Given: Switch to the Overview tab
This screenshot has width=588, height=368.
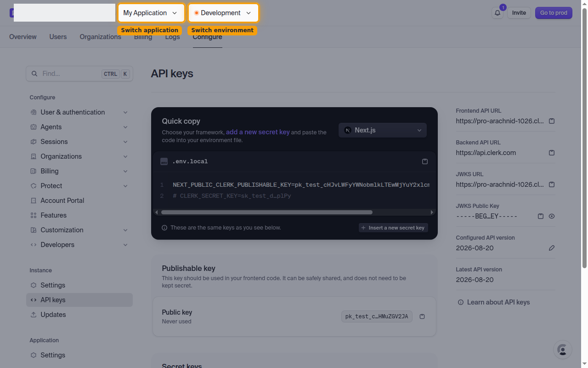Looking at the screenshot, I should click(x=23, y=37).
